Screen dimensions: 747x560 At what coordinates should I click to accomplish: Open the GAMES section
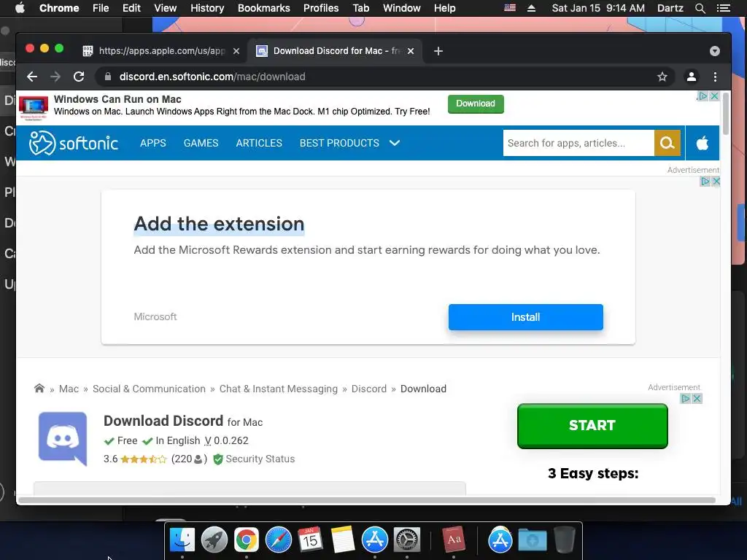pyautogui.click(x=201, y=143)
